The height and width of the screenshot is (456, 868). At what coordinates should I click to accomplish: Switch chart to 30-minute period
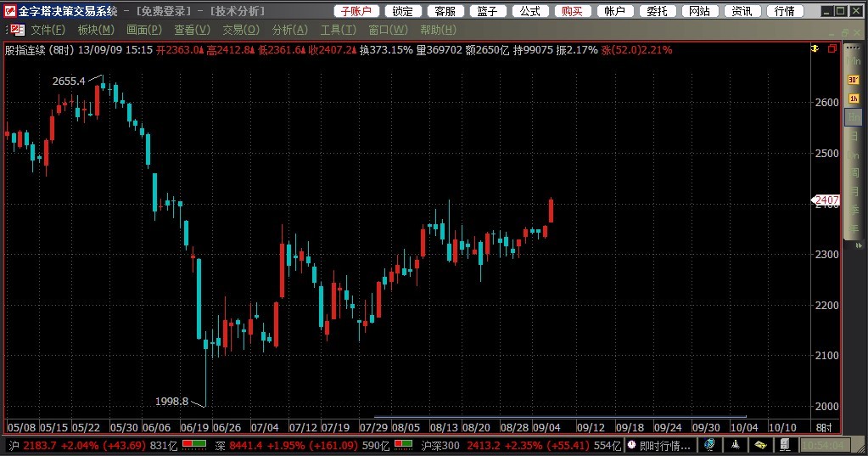coord(854,79)
